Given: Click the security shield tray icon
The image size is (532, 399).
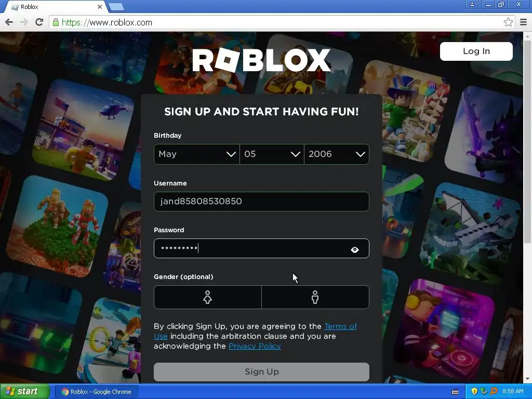Looking at the screenshot, I should coord(474,392).
